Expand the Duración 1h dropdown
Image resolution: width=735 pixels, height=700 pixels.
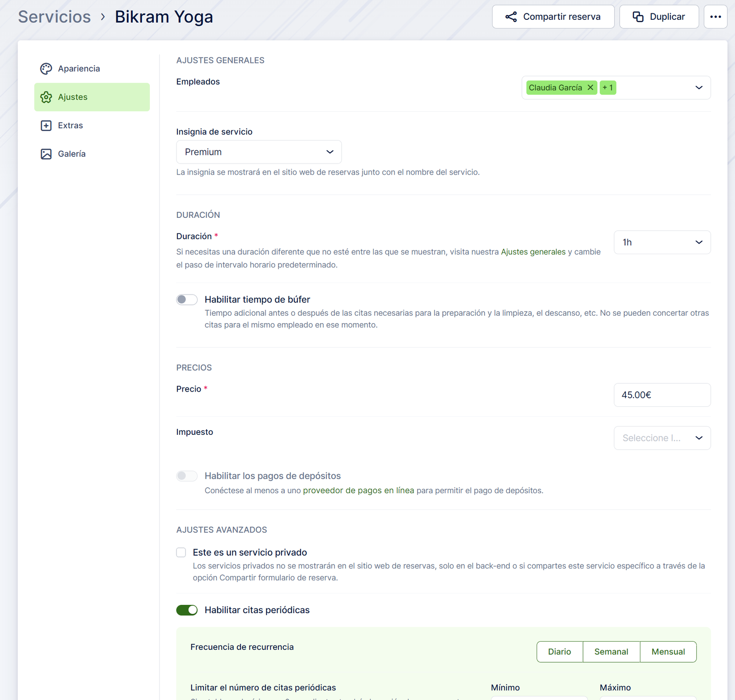point(662,242)
